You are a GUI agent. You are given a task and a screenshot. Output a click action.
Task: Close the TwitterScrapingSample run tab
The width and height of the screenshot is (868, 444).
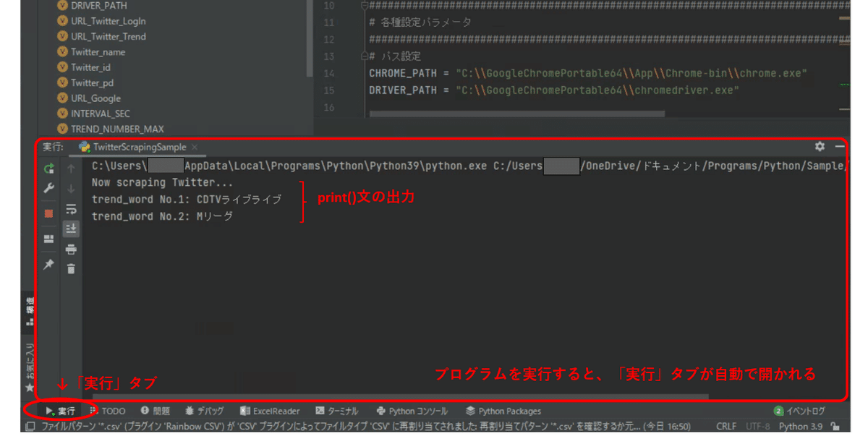[x=194, y=147]
